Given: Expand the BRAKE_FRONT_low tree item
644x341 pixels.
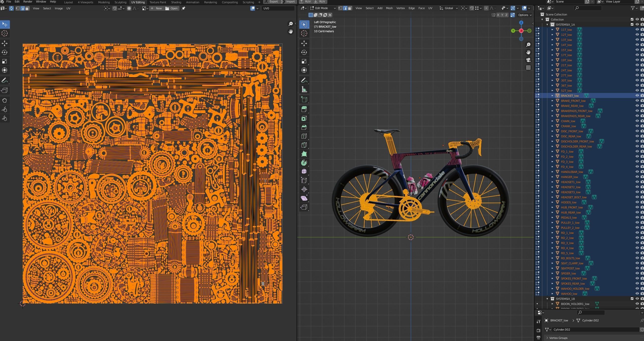Looking at the screenshot, I should 552,101.
